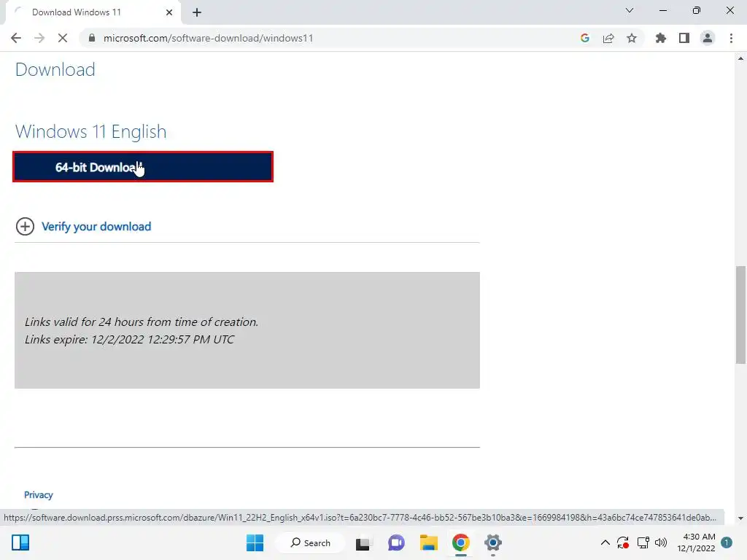Share this page using the share icon
Image resolution: width=747 pixels, height=560 pixels.
(x=608, y=38)
